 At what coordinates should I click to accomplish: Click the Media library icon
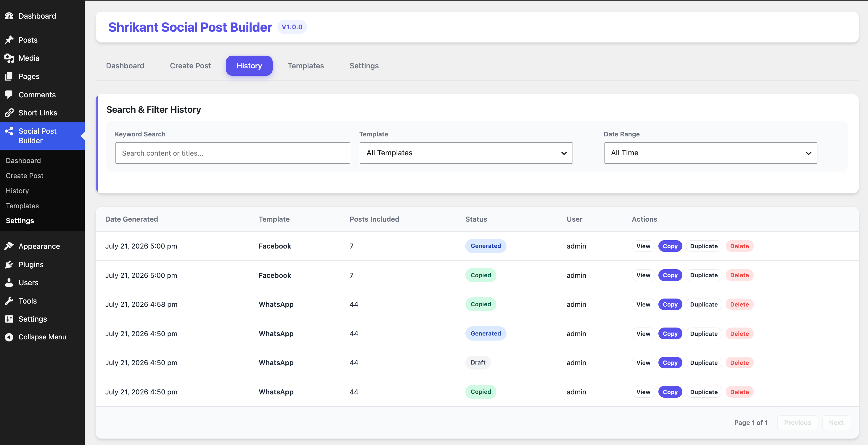pyautogui.click(x=9, y=58)
